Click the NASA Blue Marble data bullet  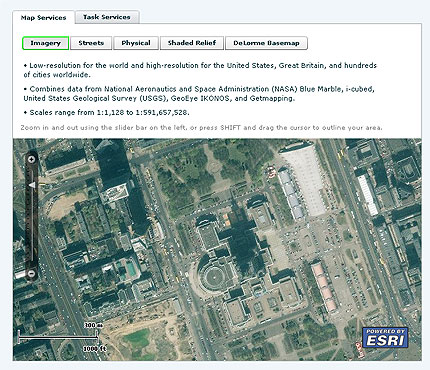(199, 94)
